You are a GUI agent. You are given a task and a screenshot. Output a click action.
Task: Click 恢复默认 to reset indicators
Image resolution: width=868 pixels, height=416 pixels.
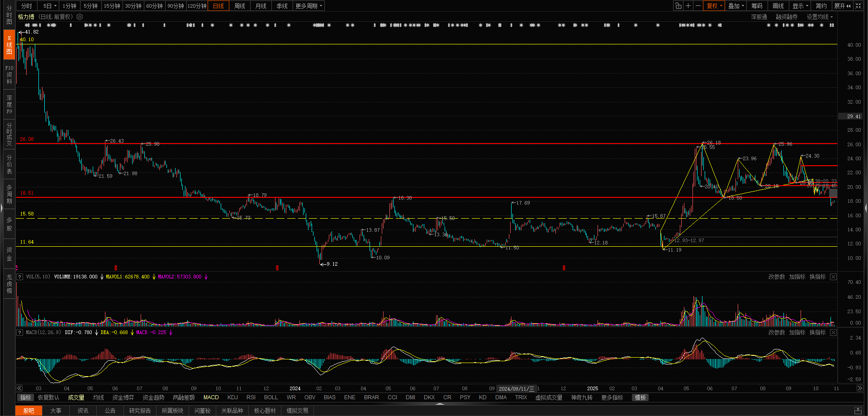tap(48, 397)
